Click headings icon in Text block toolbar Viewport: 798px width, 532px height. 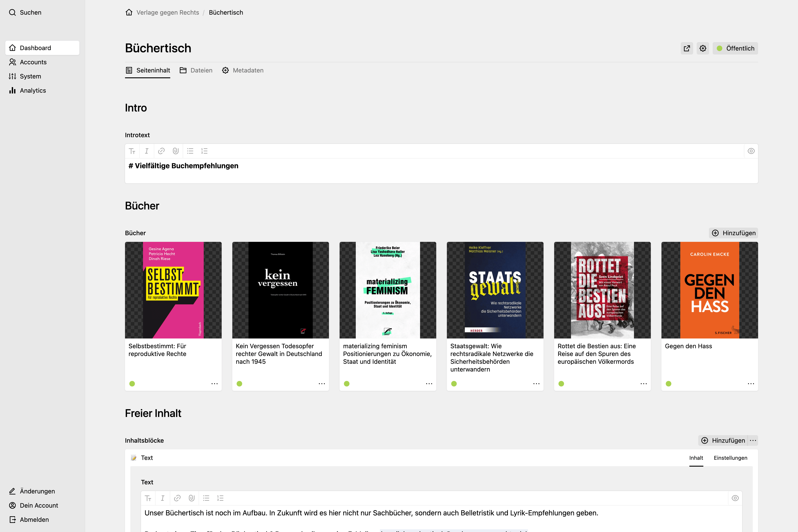(x=148, y=498)
